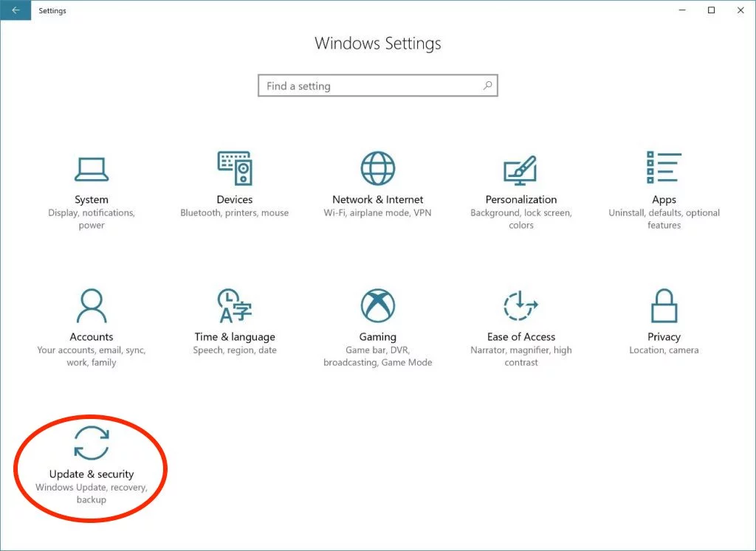The height and width of the screenshot is (551, 756).
Task: Click the Time & language label
Action: (x=235, y=337)
